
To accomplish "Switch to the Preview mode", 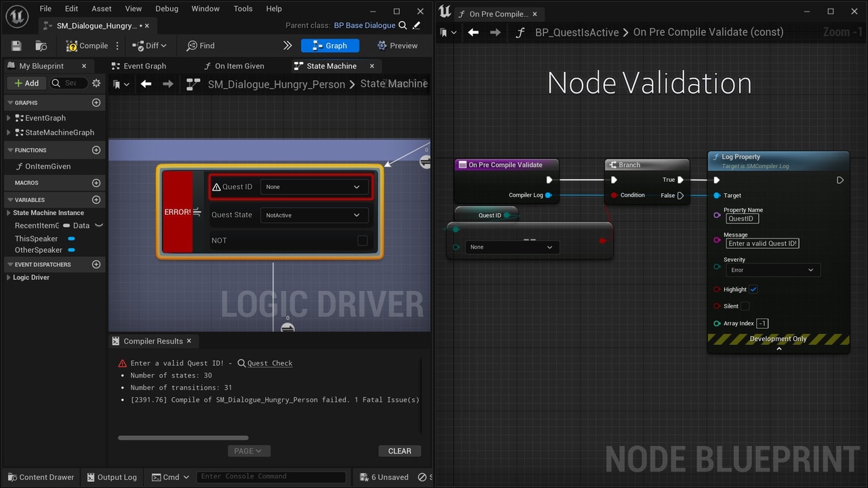I will 397,45.
